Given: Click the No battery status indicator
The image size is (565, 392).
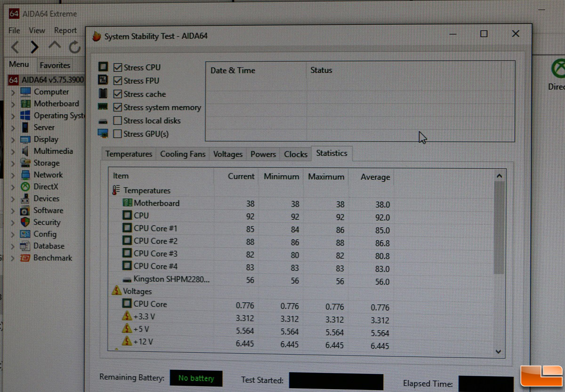Looking at the screenshot, I should point(196,378).
